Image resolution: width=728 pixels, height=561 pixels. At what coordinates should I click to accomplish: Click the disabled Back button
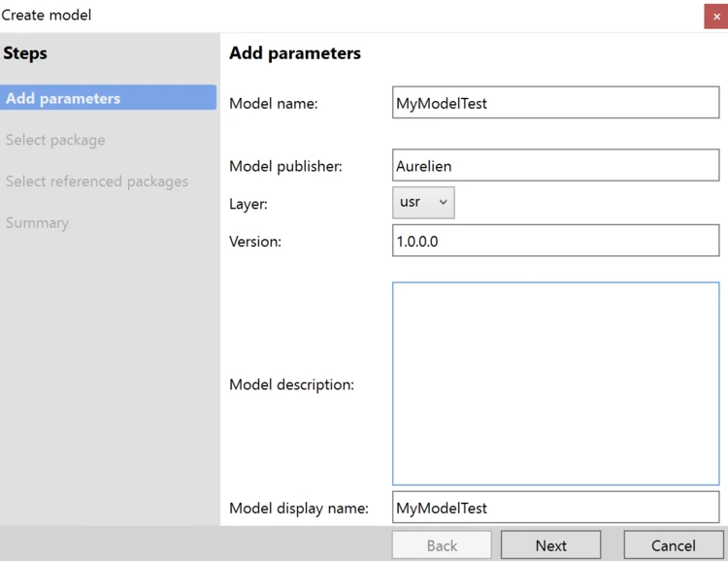[442, 544]
